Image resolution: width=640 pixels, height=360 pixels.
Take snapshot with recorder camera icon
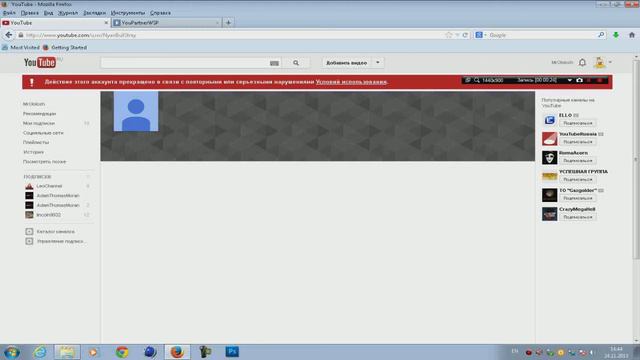[x=579, y=80]
